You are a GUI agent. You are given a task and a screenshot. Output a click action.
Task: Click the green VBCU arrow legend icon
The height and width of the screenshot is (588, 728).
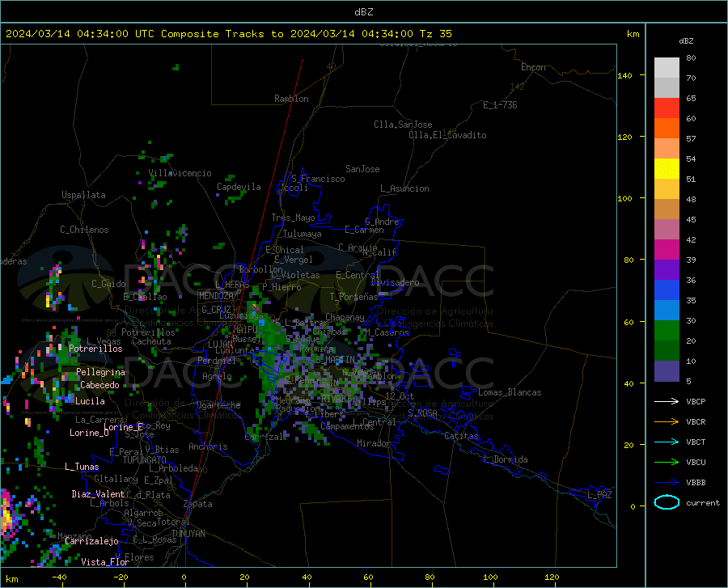coord(667,462)
